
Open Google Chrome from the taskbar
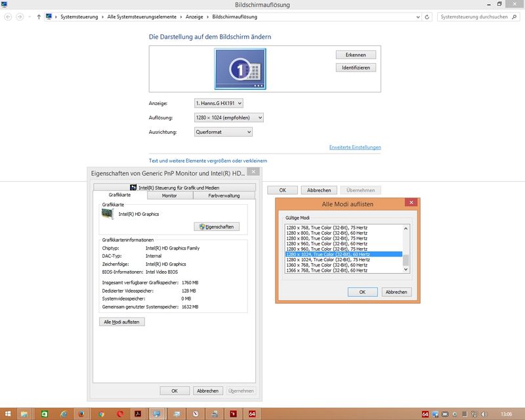[x=101, y=414]
